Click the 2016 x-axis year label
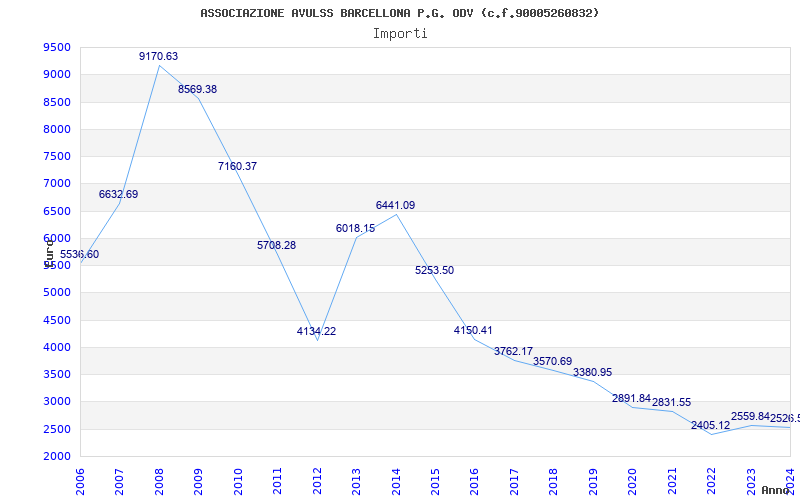800x500 pixels. coord(474,482)
